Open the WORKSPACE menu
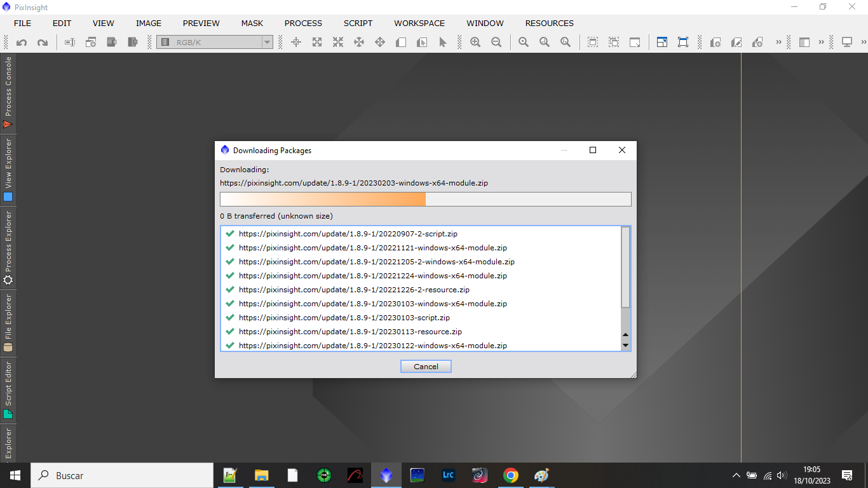The height and width of the screenshot is (488, 868). (x=419, y=23)
